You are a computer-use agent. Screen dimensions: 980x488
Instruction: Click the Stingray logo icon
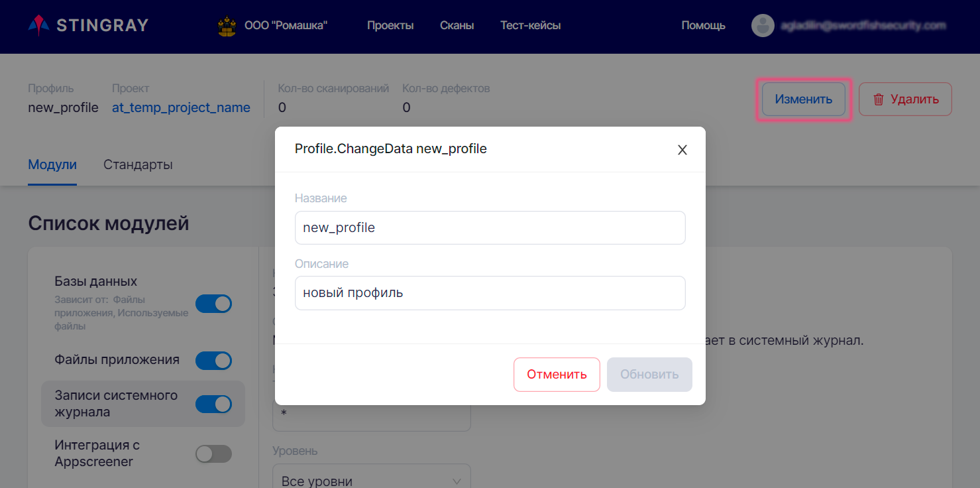[x=39, y=26]
